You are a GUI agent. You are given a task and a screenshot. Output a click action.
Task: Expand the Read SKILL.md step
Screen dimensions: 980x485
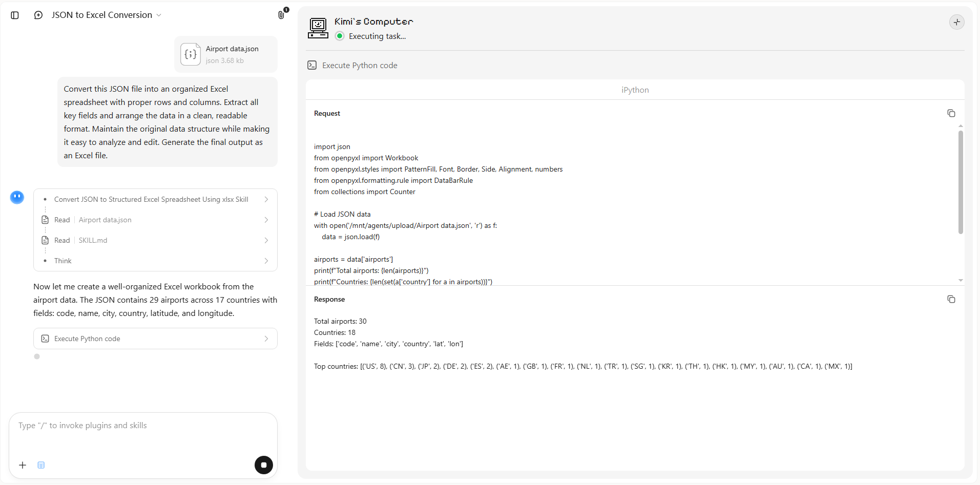tap(156, 240)
